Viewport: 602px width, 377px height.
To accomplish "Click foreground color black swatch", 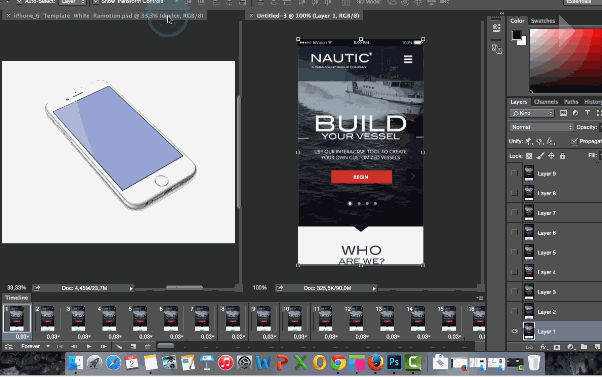I will [x=516, y=35].
